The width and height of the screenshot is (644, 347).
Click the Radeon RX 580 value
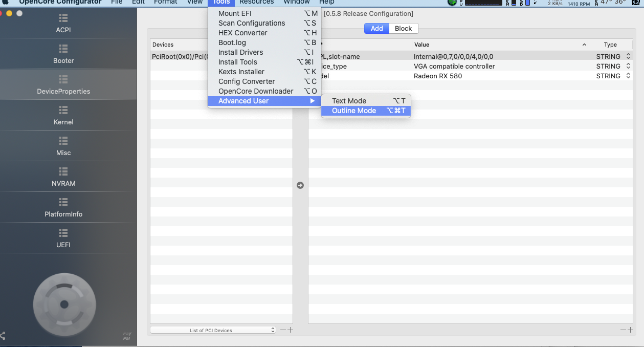(438, 76)
